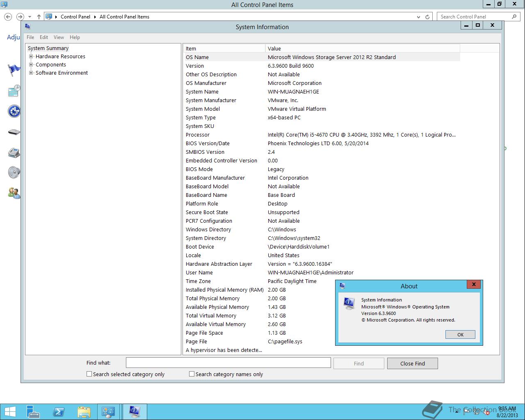Image resolution: width=525 pixels, height=420 pixels.
Task: Refresh the Control Panel address bar
Action: pyautogui.click(x=427, y=17)
